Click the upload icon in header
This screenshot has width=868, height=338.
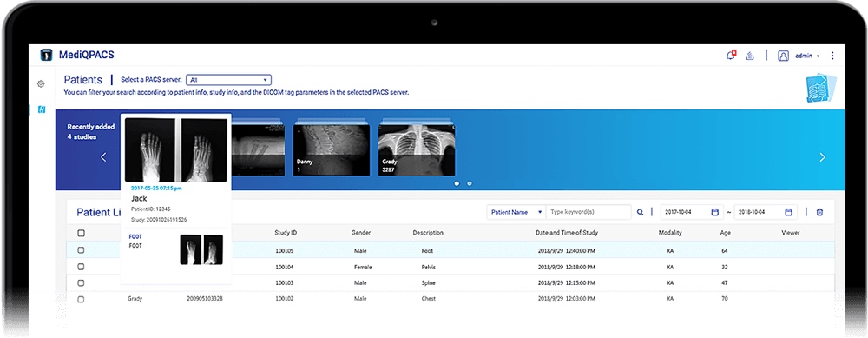[750, 56]
